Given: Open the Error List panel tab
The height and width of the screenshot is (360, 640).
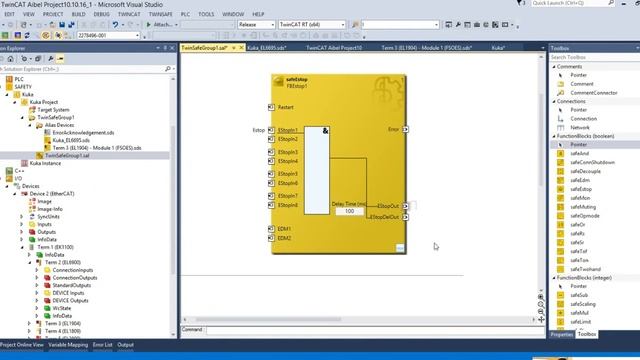Looking at the screenshot, I should pyautogui.click(x=102, y=345).
